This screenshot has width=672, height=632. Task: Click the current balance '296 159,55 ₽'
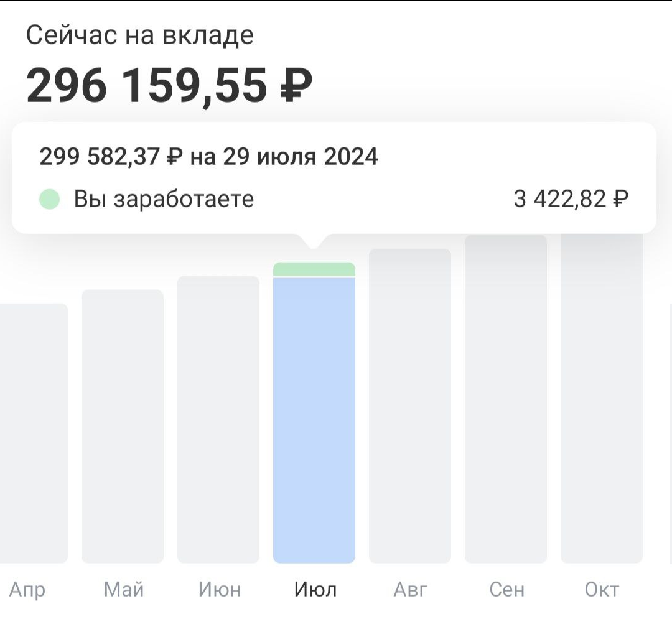click(169, 86)
